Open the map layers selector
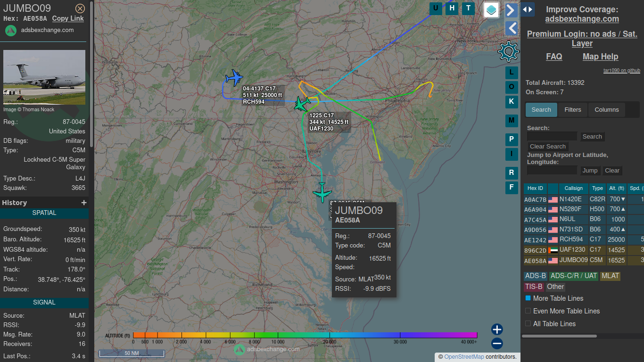Screen dimensions: 644x362 492,10
